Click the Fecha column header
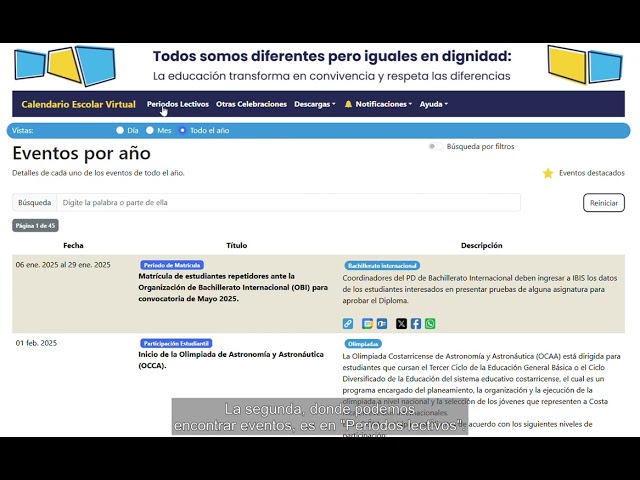Image resolution: width=640 pixels, height=480 pixels. (x=73, y=245)
